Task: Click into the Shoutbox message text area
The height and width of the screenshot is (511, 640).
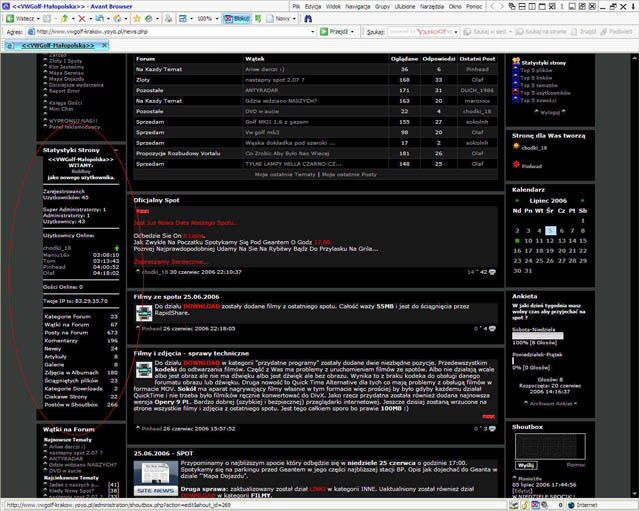Action: point(550,447)
